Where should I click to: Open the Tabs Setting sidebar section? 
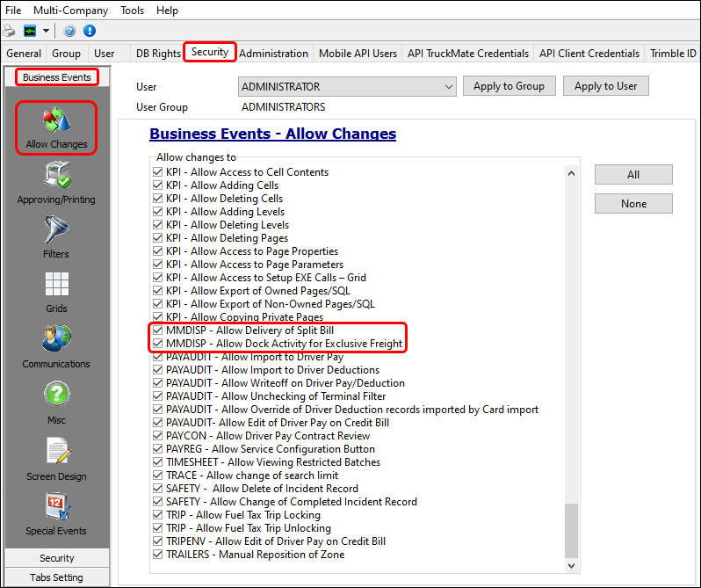[57, 577]
